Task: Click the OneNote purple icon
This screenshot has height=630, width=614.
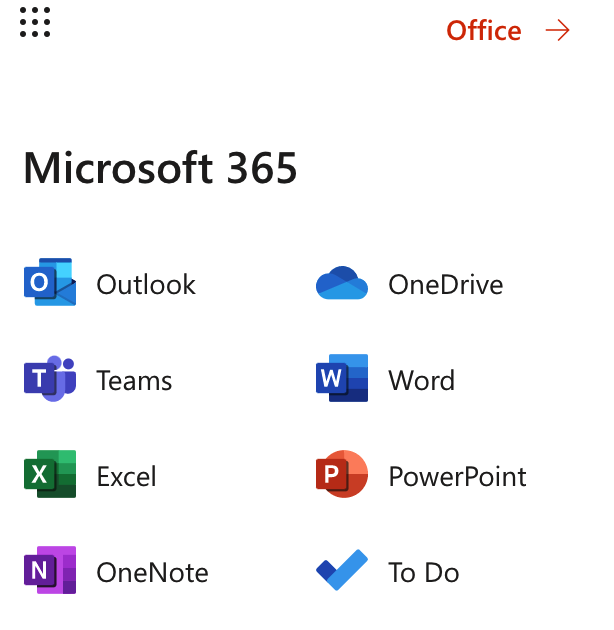Action: 50,570
